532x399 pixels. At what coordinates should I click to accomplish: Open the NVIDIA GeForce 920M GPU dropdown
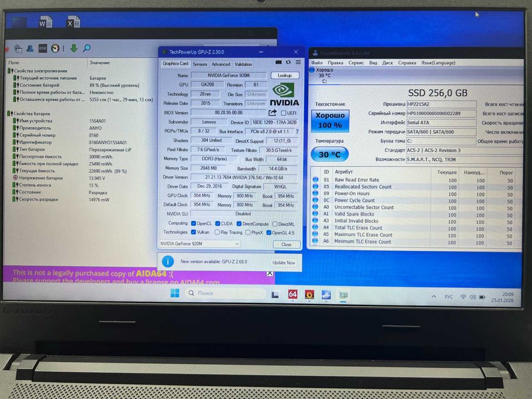click(x=200, y=243)
